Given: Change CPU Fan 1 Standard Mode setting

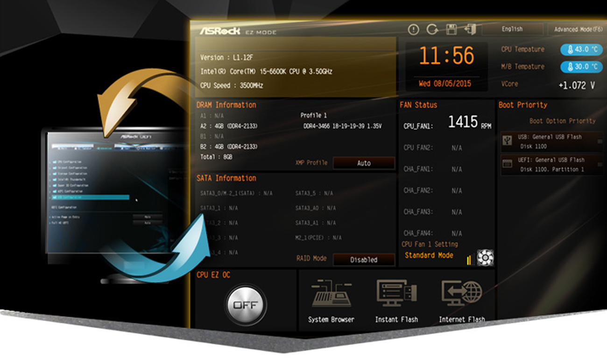Looking at the screenshot, I should click(x=430, y=255).
